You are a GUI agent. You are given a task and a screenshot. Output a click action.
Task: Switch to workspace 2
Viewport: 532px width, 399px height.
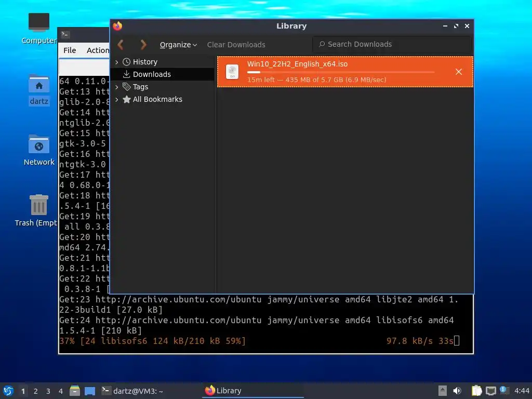pos(36,391)
